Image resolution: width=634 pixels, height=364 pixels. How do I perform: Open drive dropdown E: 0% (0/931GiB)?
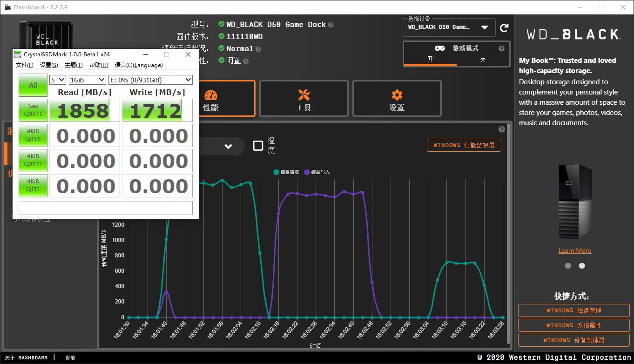coord(150,80)
